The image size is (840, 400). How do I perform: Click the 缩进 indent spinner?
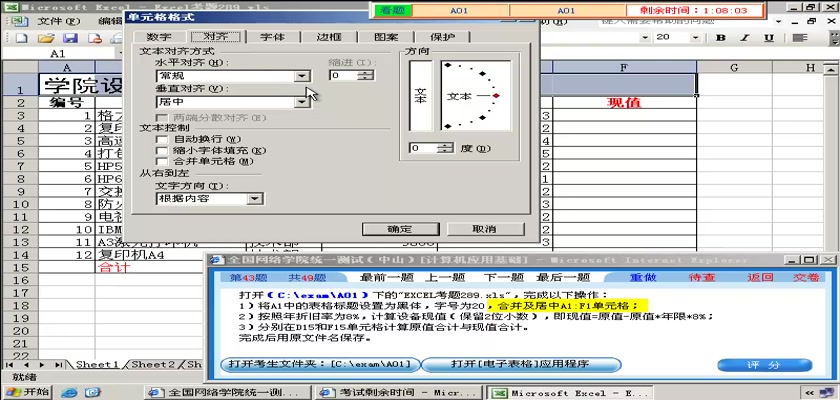click(367, 76)
